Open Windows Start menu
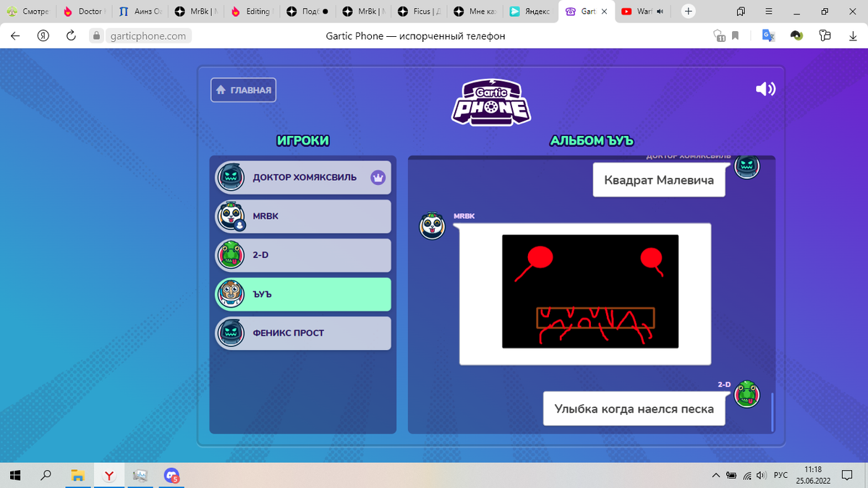 point(15,475)
